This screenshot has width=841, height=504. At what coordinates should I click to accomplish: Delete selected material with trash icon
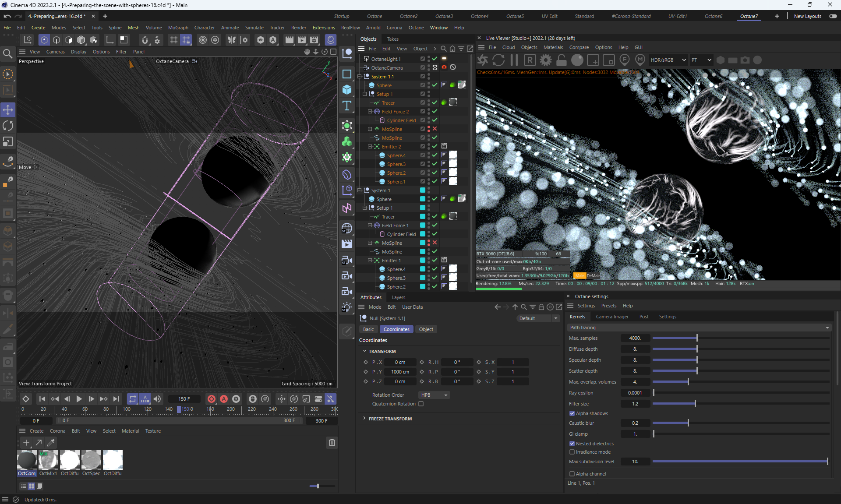click(332, 443)
